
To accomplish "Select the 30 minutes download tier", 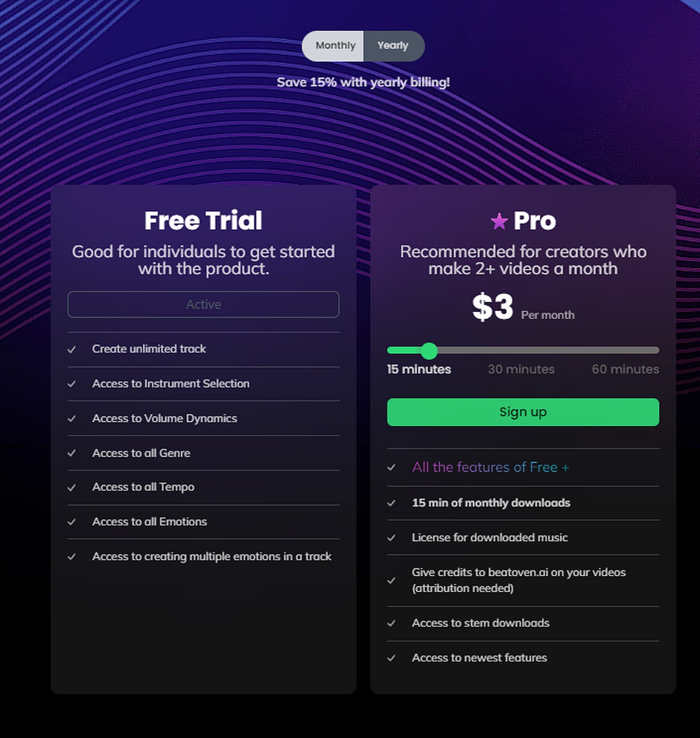I will [520, 369].
